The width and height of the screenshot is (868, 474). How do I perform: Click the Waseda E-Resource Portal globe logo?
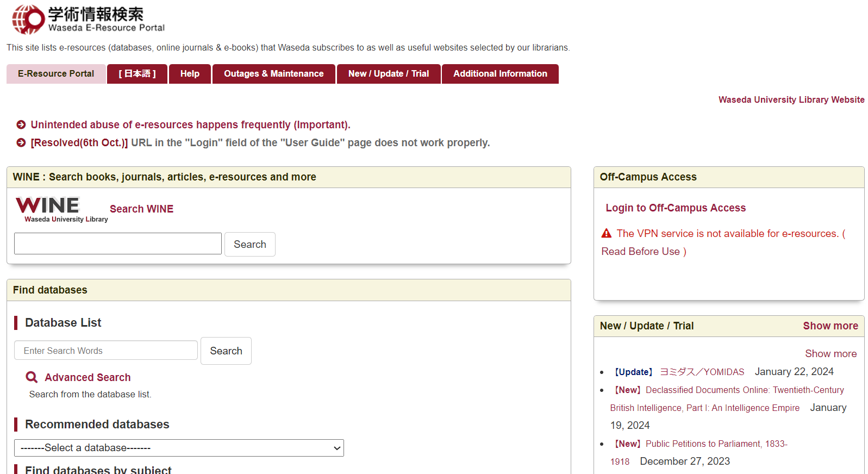point(28,20)
